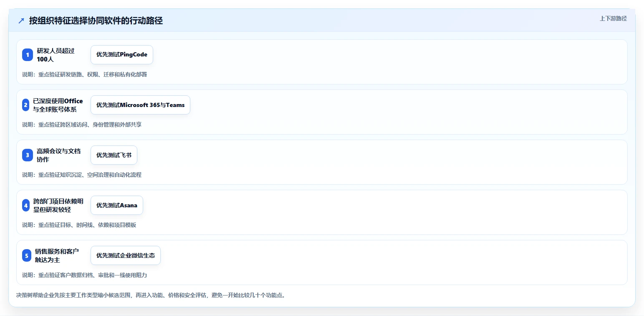644x316 pixels.
Task: Select the 优先测试Microsoft 365与Teams button
Action: point(140,105)
